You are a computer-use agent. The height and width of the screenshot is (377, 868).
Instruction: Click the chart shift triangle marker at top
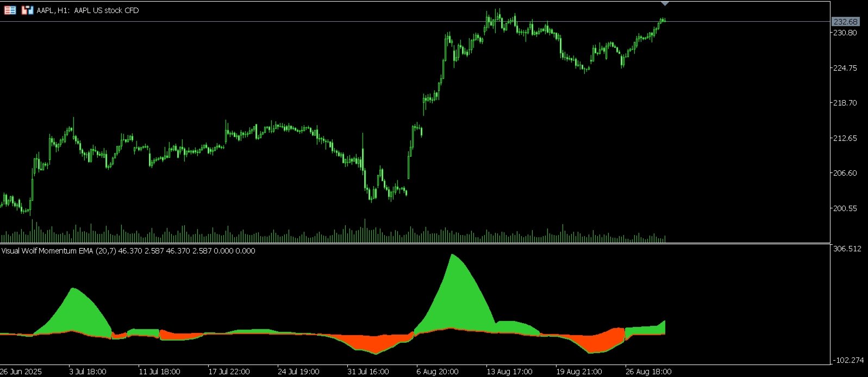(665, 3)
